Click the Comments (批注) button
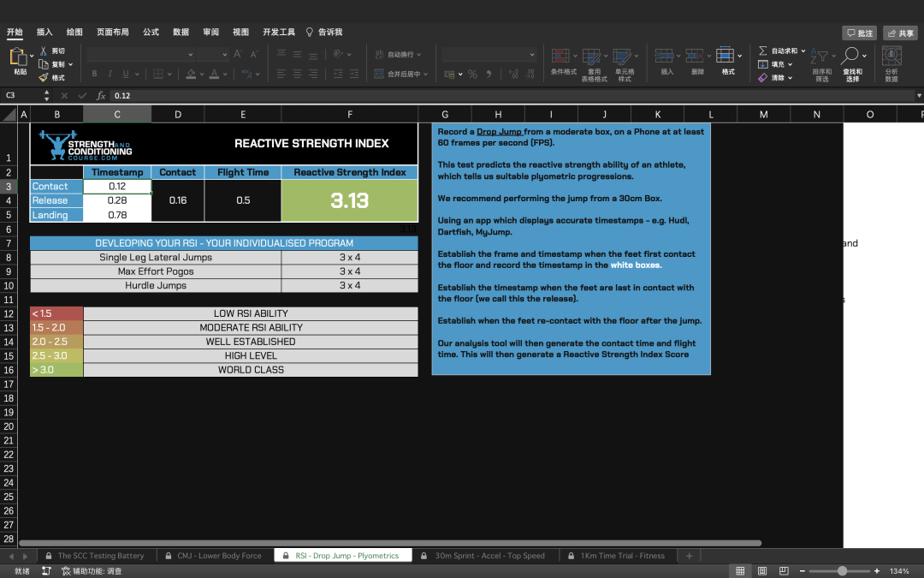This screenshot has width=924, height=578. (859, 33)
